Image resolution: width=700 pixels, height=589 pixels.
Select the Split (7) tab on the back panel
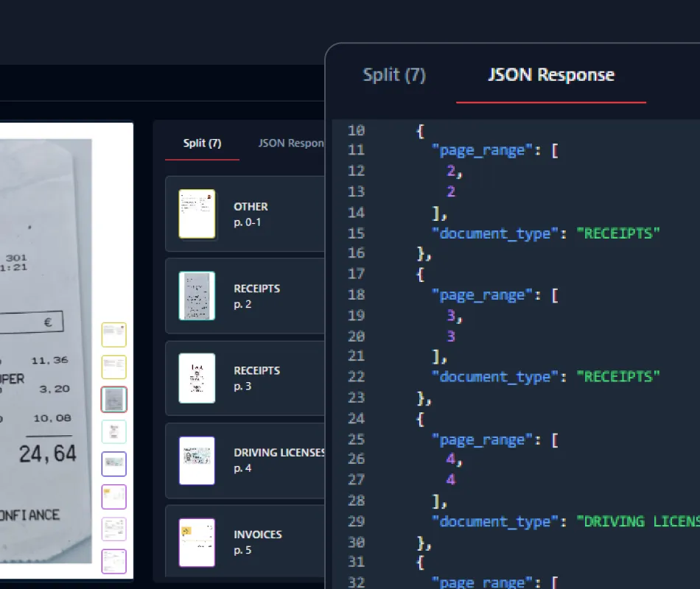(x=202, y=144)
